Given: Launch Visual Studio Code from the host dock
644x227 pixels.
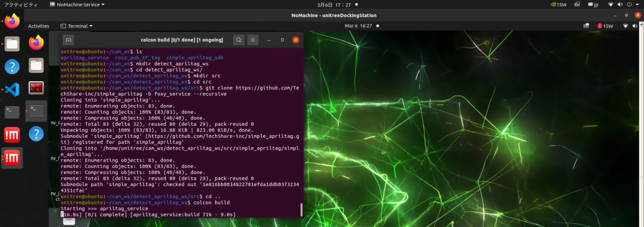Looking at the screenshot, I should (x=13, y=89).
